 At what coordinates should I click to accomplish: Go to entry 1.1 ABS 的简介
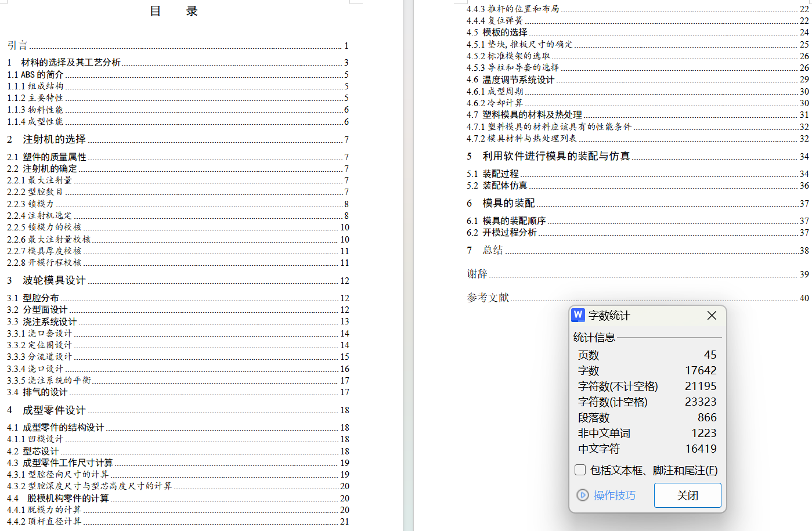[x=178, y=74]
